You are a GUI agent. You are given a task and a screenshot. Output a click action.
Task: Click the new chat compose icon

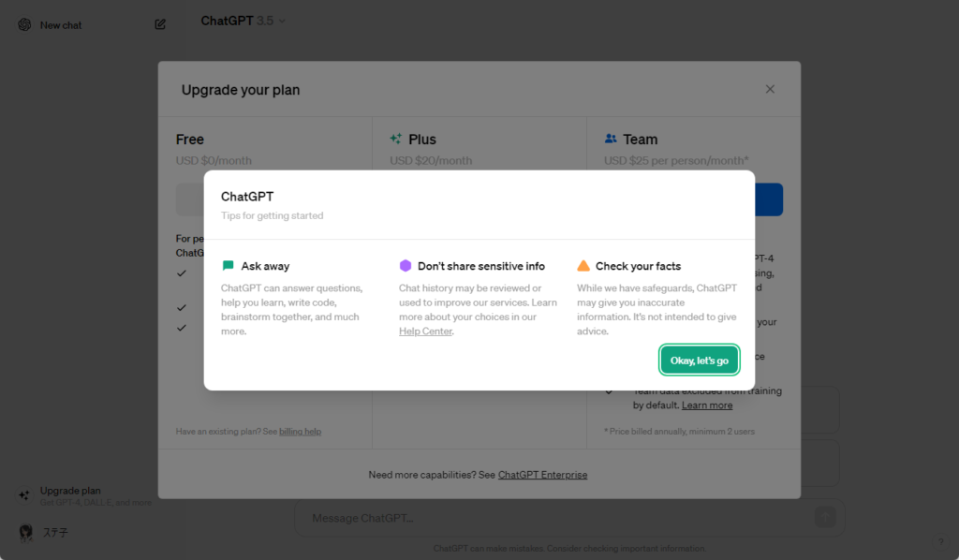pyautogui.click(x=160, y=25)
